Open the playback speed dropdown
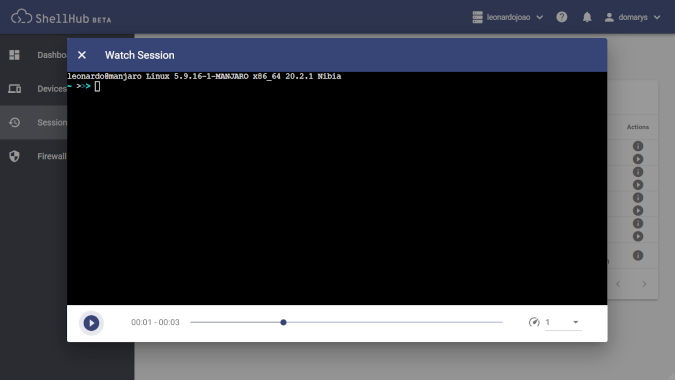The image size is (675, 380). (564, 322)
